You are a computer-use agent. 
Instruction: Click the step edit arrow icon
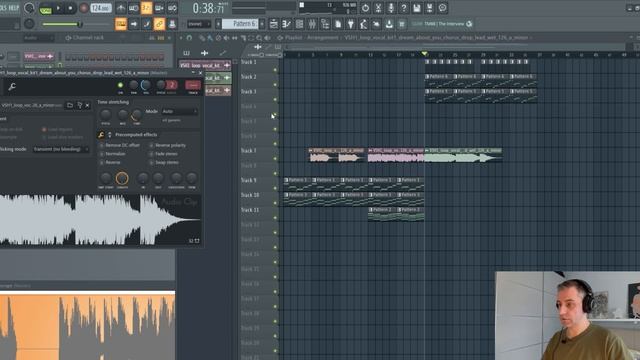pos(133,24)
